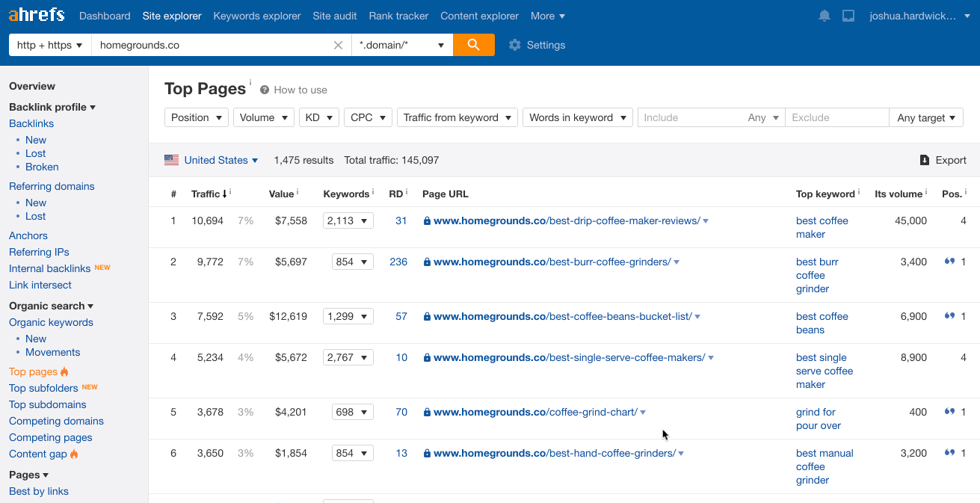This screenshot has height=503, width=980.
Task: Click SERP features icon on best-burr-coffee-grinders row
Action: pos(951,262)
